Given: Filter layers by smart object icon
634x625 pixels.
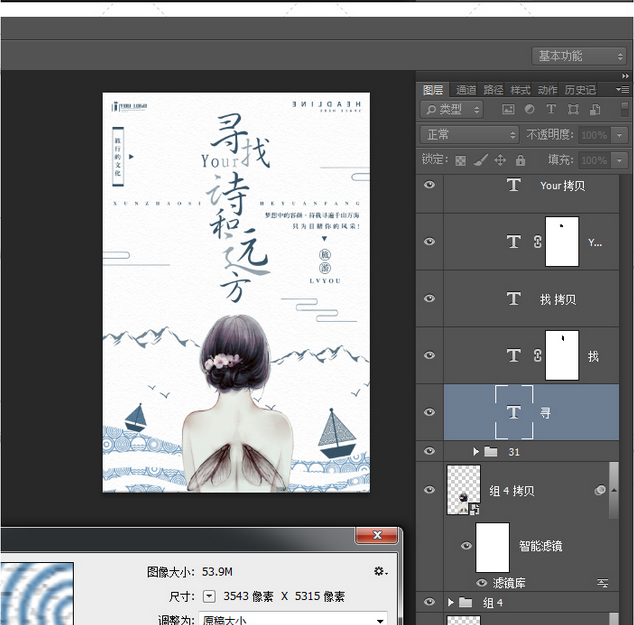Looking at the screenshot, I should pos(595,109).
